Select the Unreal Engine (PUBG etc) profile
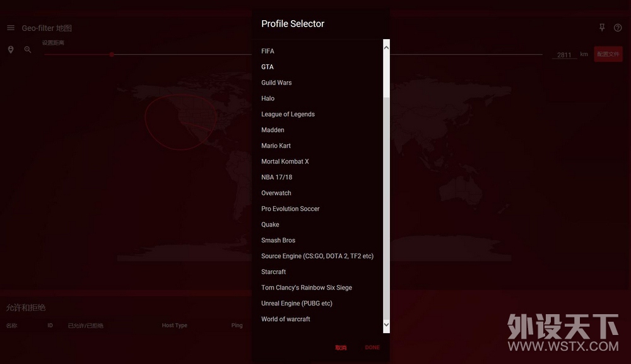Image resolution: width=631 pixels, height=364 pixels. click(x=297, y=303)
